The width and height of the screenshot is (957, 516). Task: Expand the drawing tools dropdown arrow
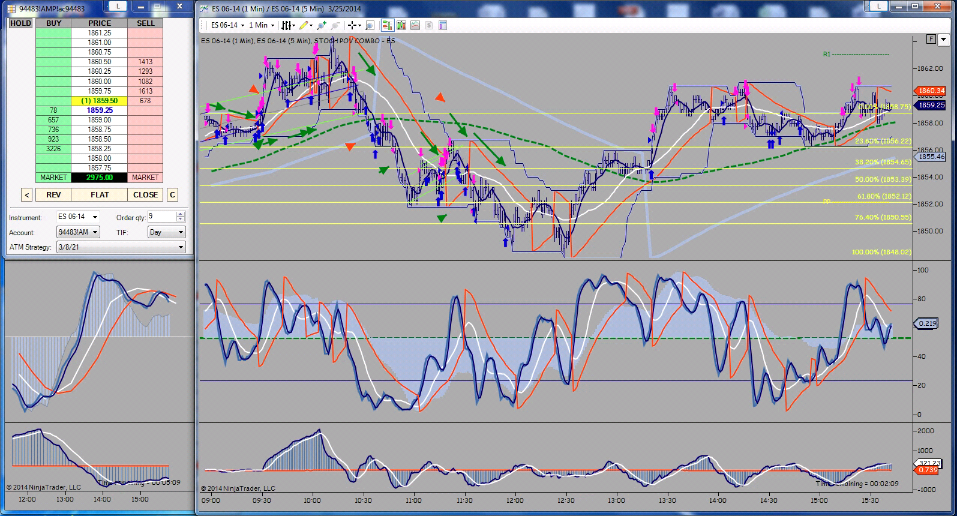(311, 26)
